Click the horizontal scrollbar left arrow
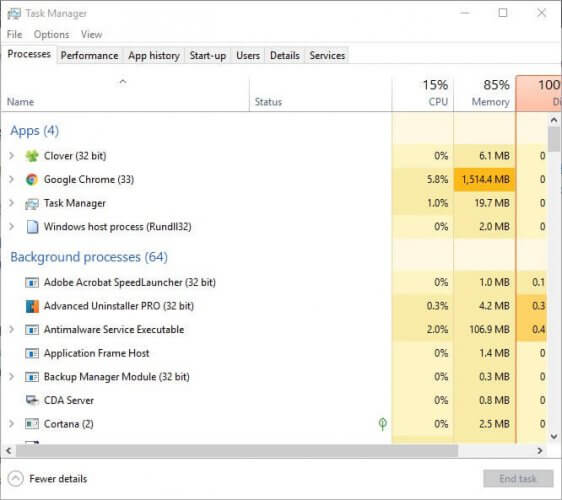Image resolution: width=562 pixels, height=500 pixels. tap(9, 451)
